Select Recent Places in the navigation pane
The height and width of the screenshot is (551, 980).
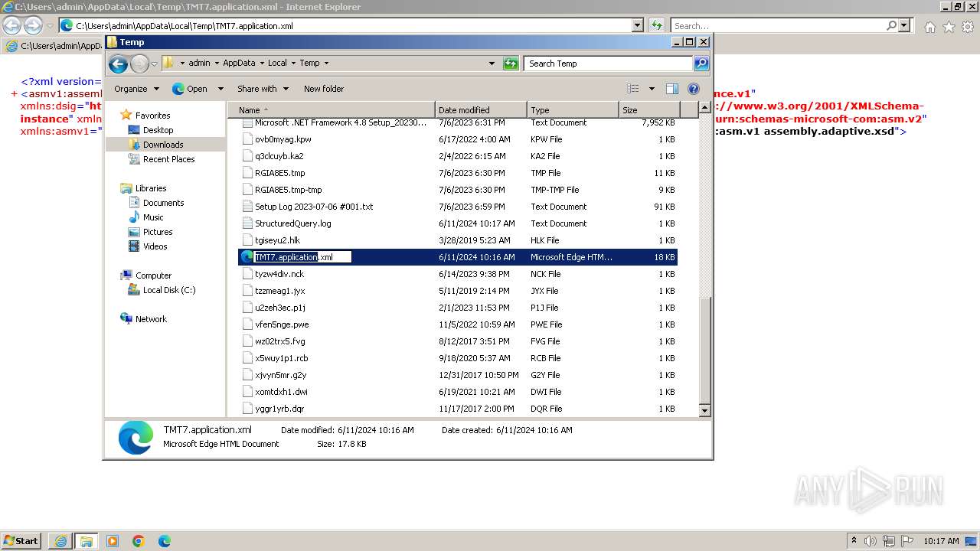[x=168, y=159]
